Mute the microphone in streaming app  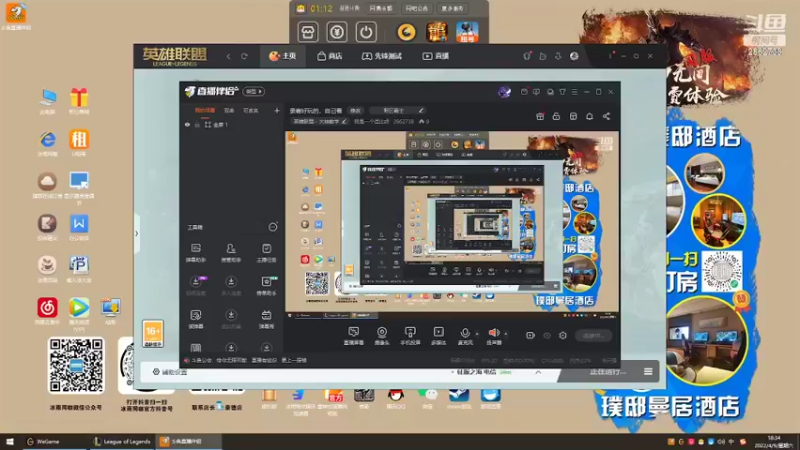coord(465,336)
